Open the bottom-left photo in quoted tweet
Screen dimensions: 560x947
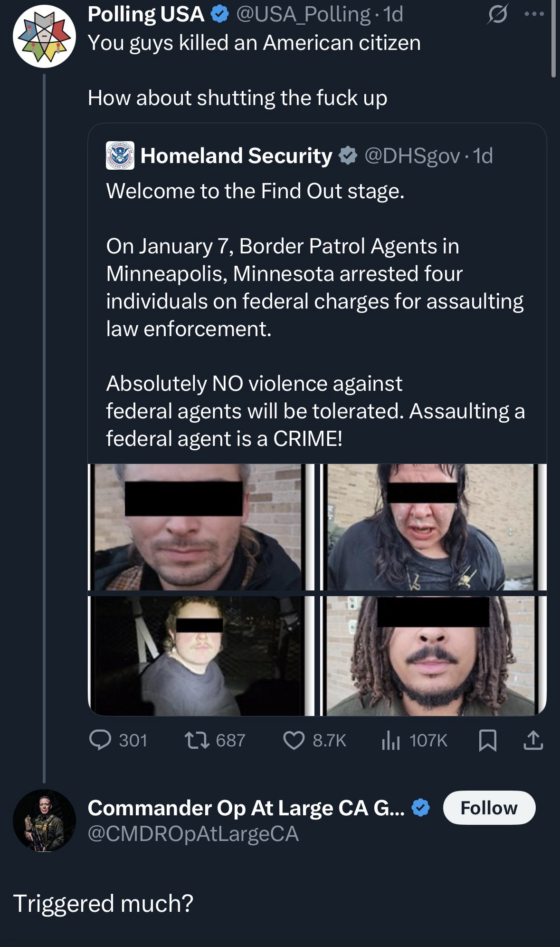(x=201, y=656)
